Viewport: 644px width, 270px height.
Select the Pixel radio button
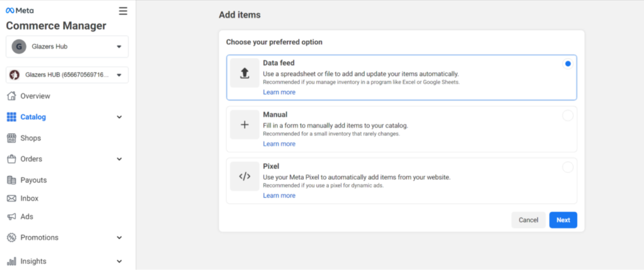click(x=568, y=167)
